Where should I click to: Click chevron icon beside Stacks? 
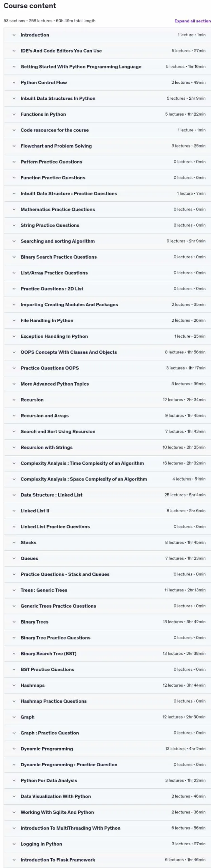[14, 542]
